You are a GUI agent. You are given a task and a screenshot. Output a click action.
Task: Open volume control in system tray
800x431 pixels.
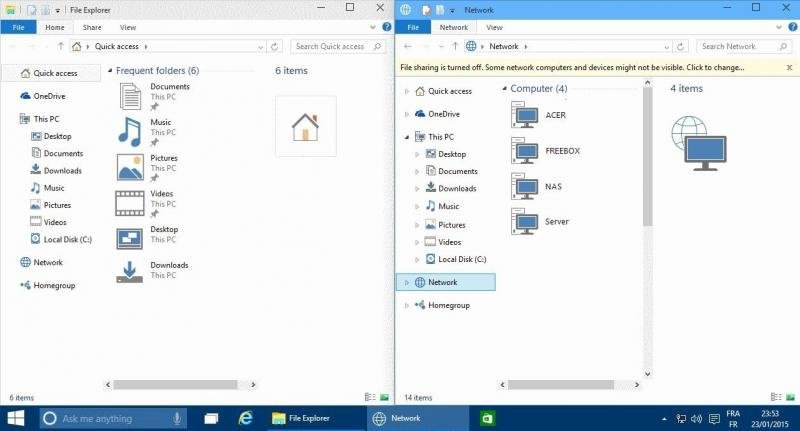[x=696, y=419]
